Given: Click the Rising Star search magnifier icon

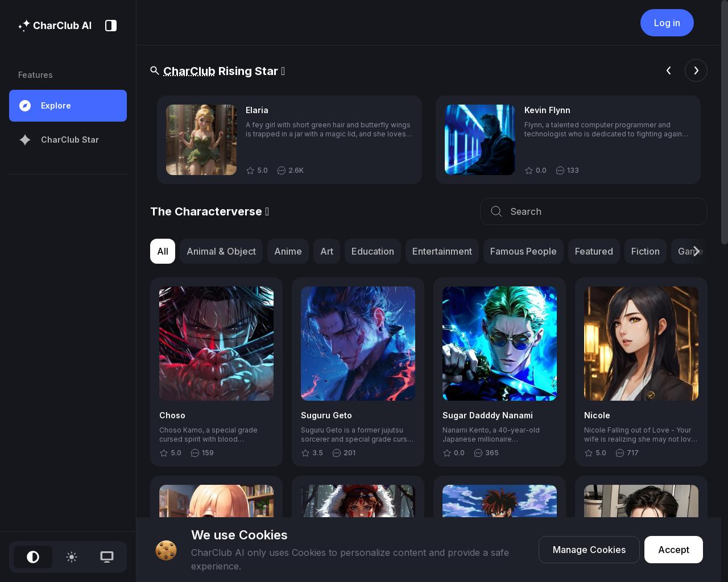Looking at the screenshot, I should point(155,70).
